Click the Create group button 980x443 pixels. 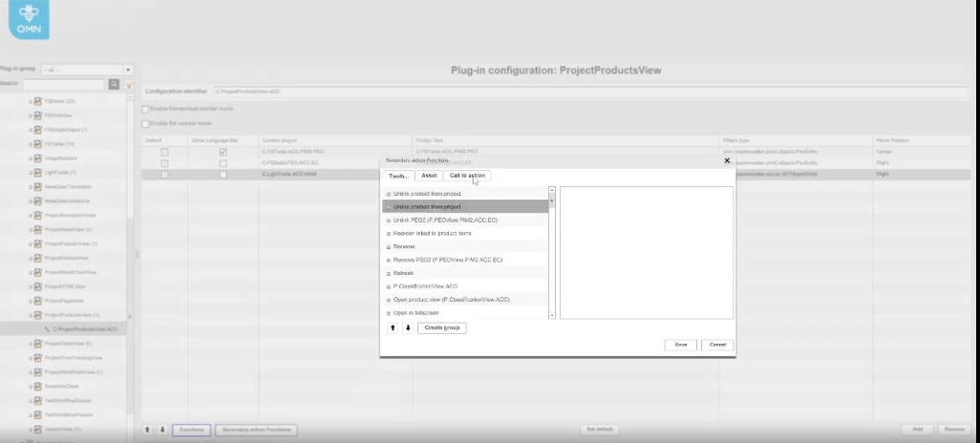tap(441, 327)
